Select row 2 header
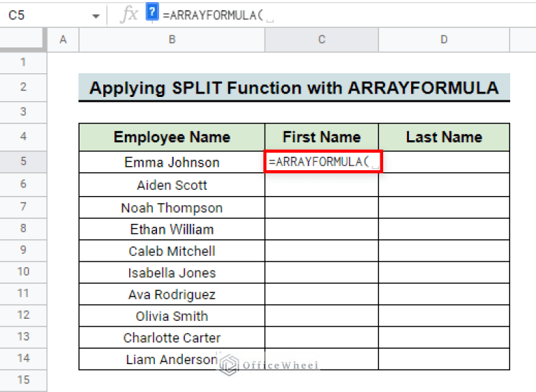Viewport: 536px width, 392px height. click(x=23, y=87)
